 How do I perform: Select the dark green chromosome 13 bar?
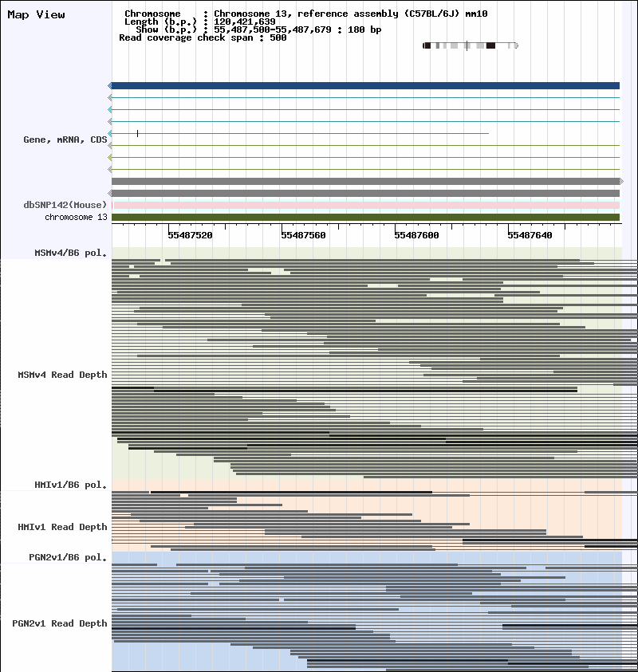coord(365,218)
